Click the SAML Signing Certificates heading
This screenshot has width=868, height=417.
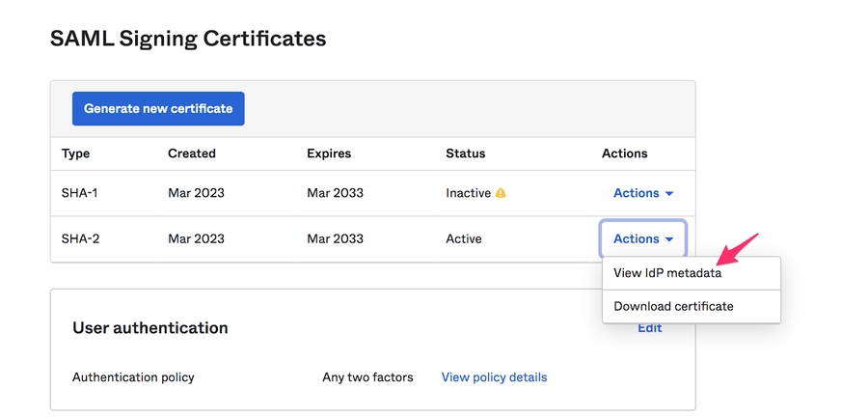[188, 39]
